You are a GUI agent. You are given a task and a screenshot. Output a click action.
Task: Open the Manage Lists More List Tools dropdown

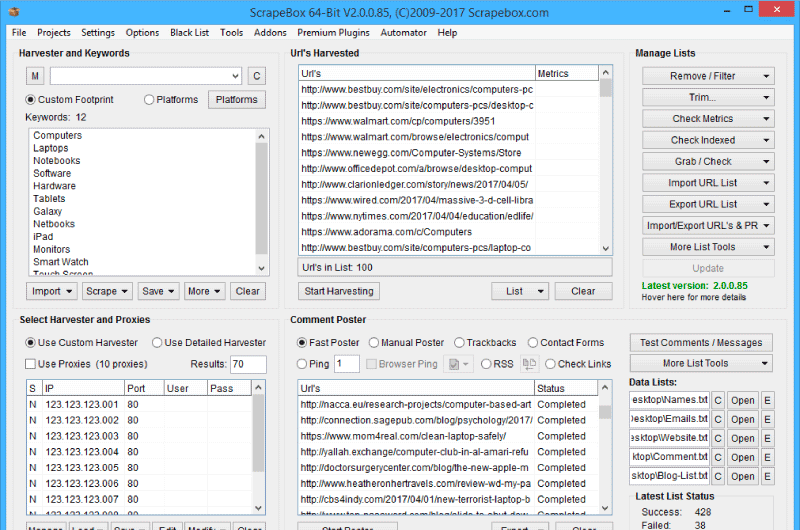click(708, 247)
